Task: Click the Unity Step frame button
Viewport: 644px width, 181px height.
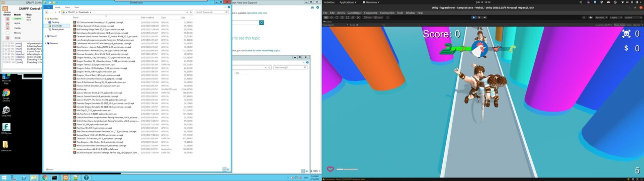Action: coord(485,17)
